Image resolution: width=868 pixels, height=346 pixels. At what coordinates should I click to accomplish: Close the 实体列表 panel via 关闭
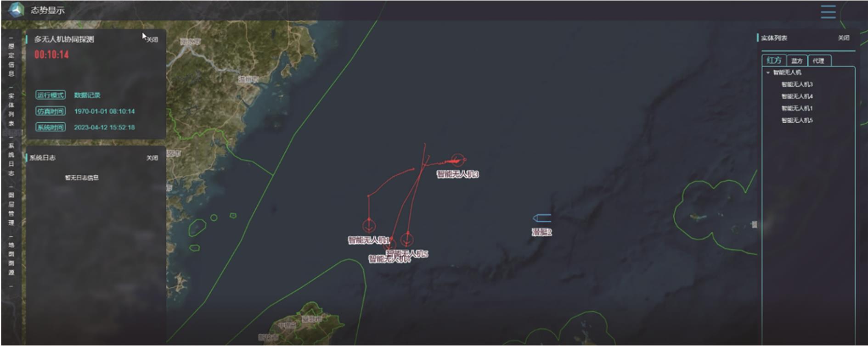pyautogui.click(x=844, y=38)
